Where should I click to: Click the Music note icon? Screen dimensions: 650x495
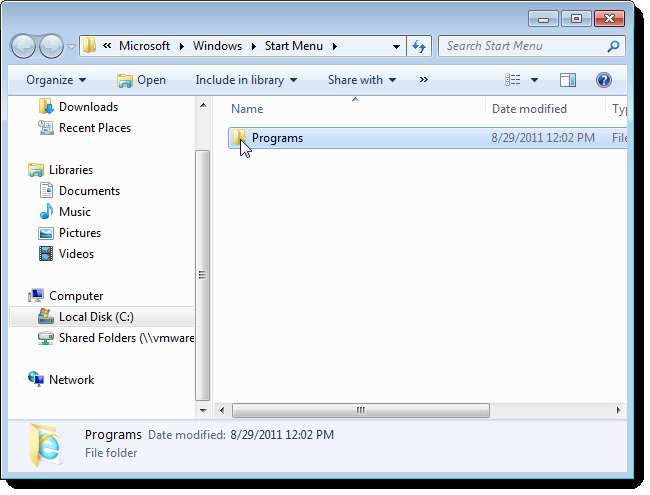pos(46,211)
